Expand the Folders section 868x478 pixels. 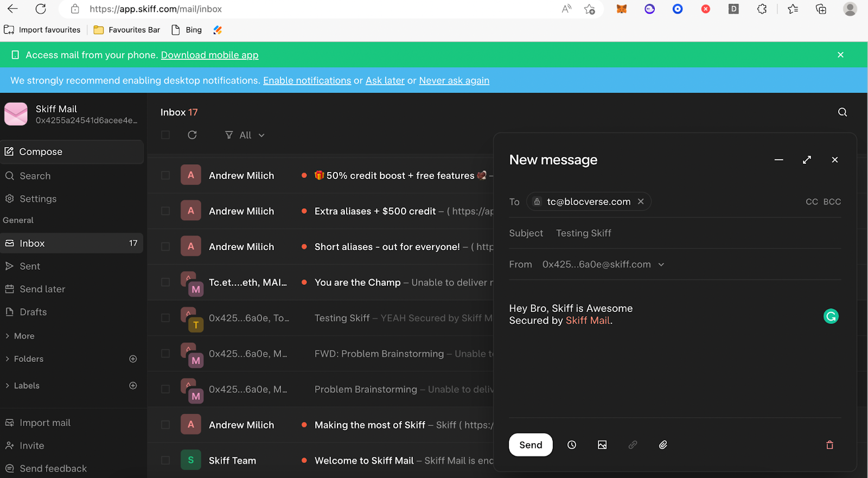24,359
